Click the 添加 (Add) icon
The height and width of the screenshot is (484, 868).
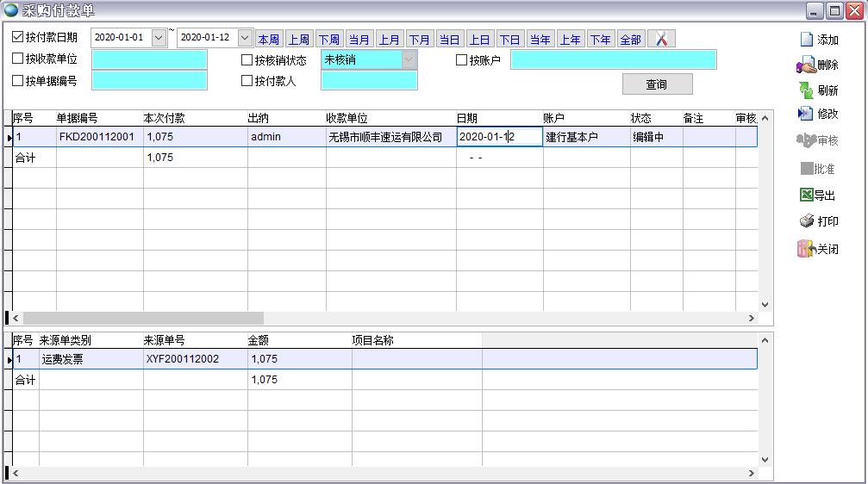pyautogui.click(x=807, y=40)
